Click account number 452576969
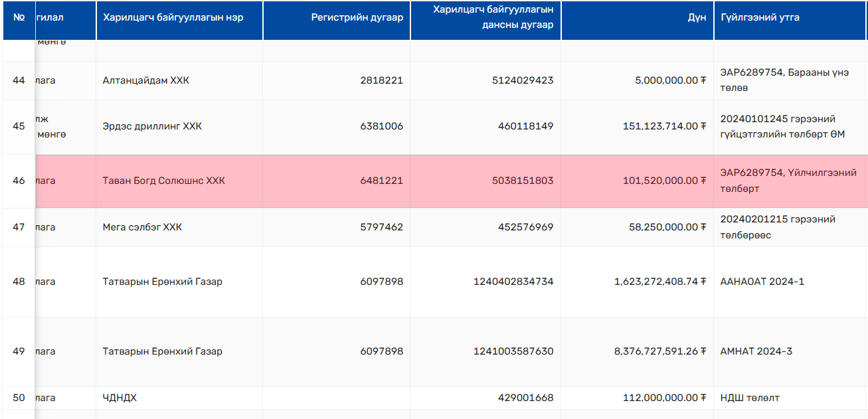 526,227
